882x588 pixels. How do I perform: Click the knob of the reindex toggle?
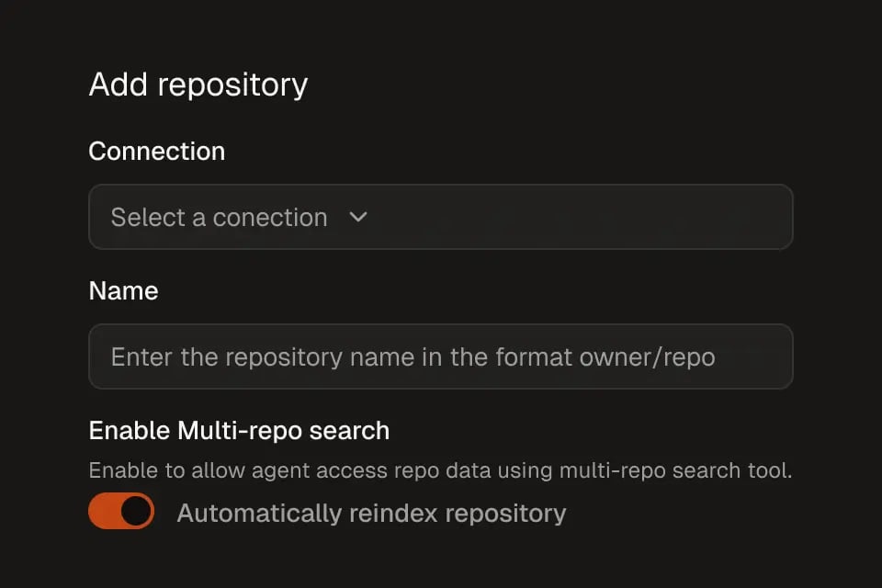pos(133,510)
